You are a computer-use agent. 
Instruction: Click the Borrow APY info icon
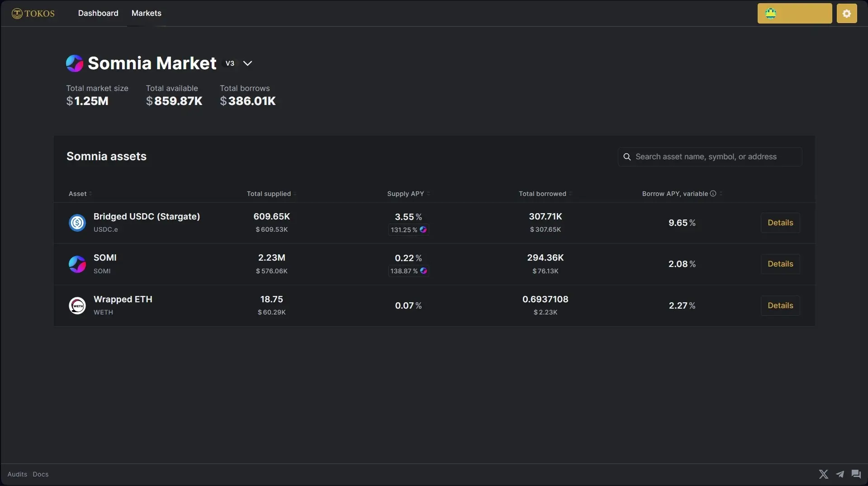pyautogui.click(x=713, y=194)
